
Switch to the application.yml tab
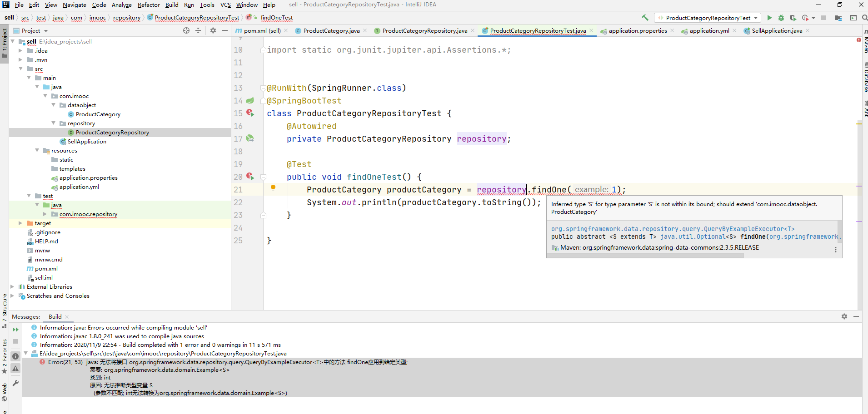[709, 30]
